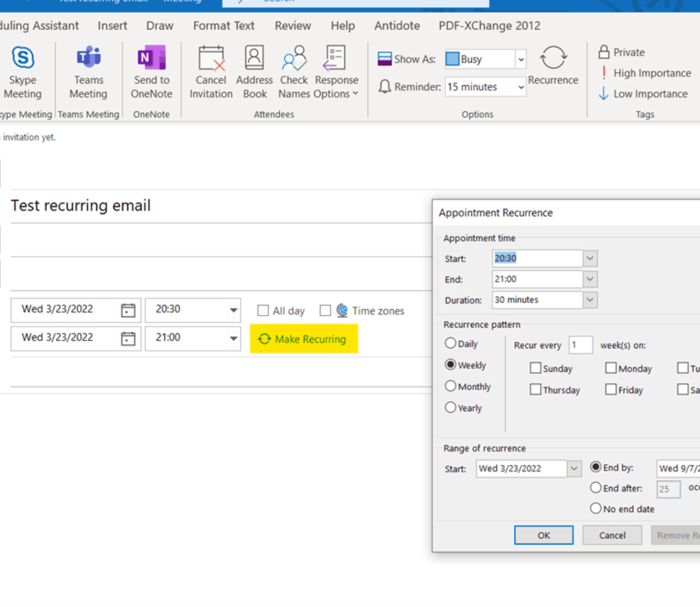Expand recurrence Start time dropdown arrow
The width and height of the screenshot is (700, 607).
590,258
